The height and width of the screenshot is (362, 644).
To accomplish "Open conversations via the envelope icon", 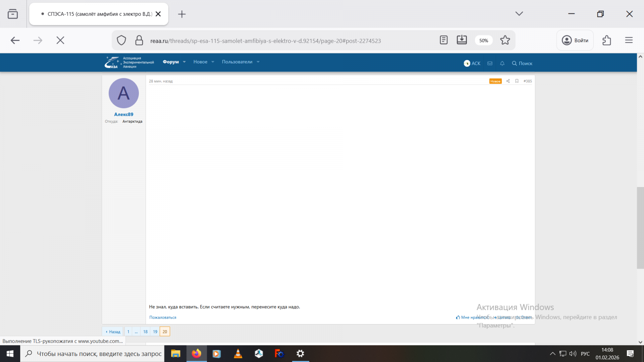I will tap(490, 64).
